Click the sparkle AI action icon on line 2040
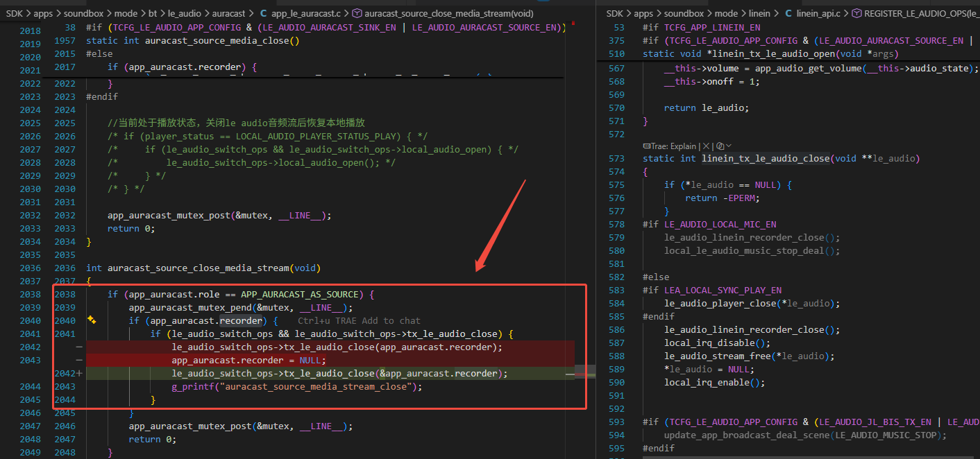This screenshot has height=459, width=980. click(x=91, y=320)
